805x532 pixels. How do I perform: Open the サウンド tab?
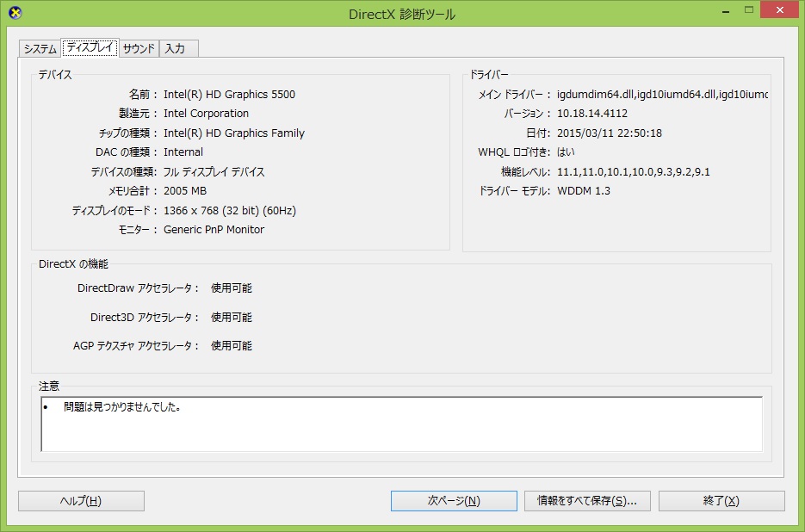click(139, 49)
